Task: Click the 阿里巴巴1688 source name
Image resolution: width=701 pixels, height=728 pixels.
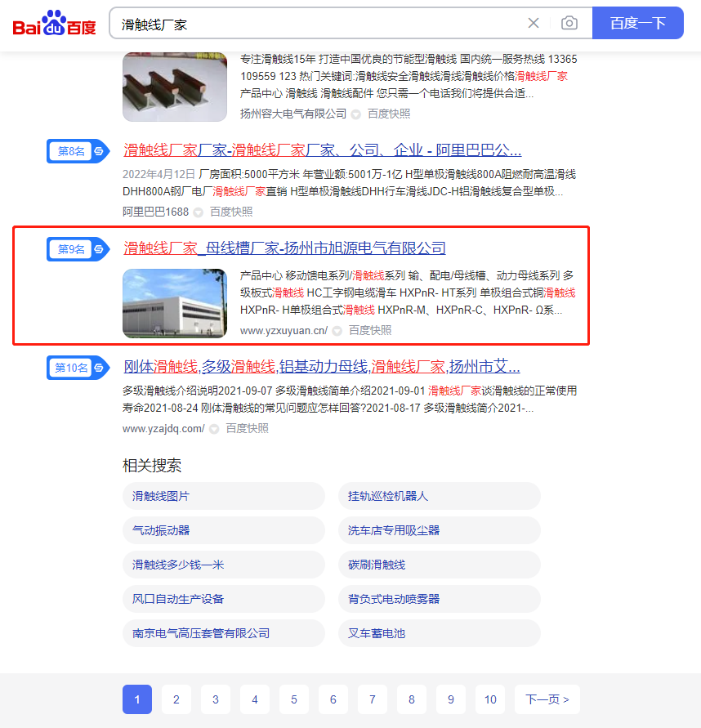Action: [x=155, y=212]
